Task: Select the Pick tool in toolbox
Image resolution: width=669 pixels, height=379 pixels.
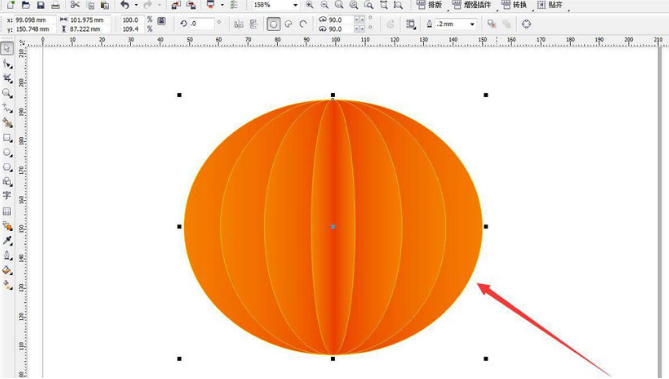Action: (7, 48)
